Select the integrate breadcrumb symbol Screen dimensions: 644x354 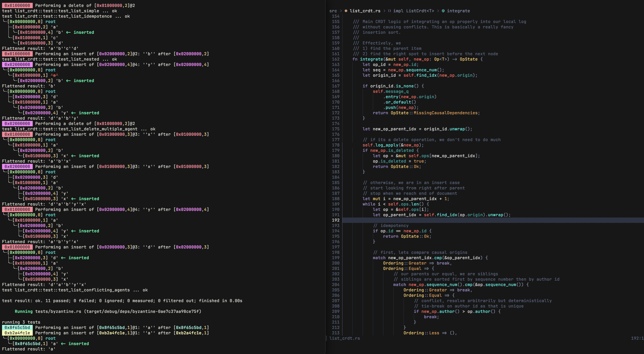pos(458,11)
